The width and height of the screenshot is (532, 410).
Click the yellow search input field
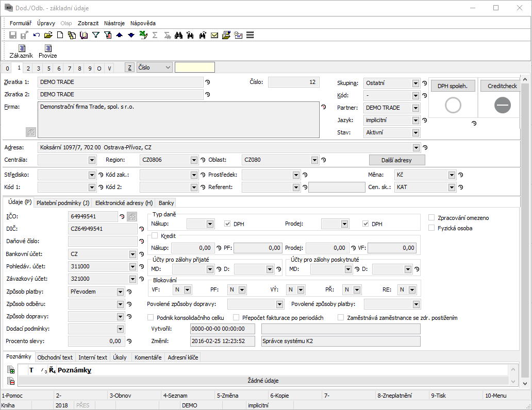tap(194, 67)
